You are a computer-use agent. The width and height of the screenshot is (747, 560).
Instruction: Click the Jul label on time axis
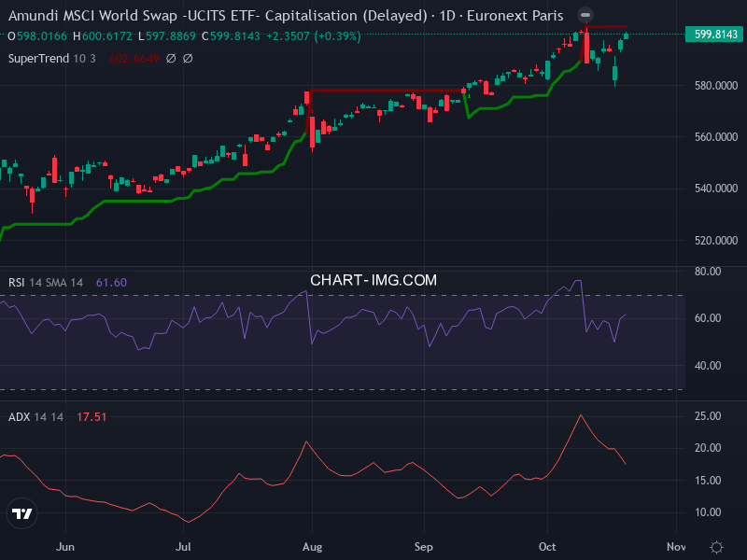[184, 547]
